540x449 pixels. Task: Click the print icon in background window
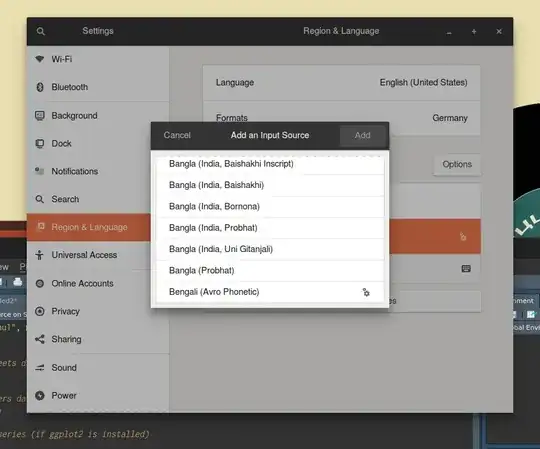(18, 282)
